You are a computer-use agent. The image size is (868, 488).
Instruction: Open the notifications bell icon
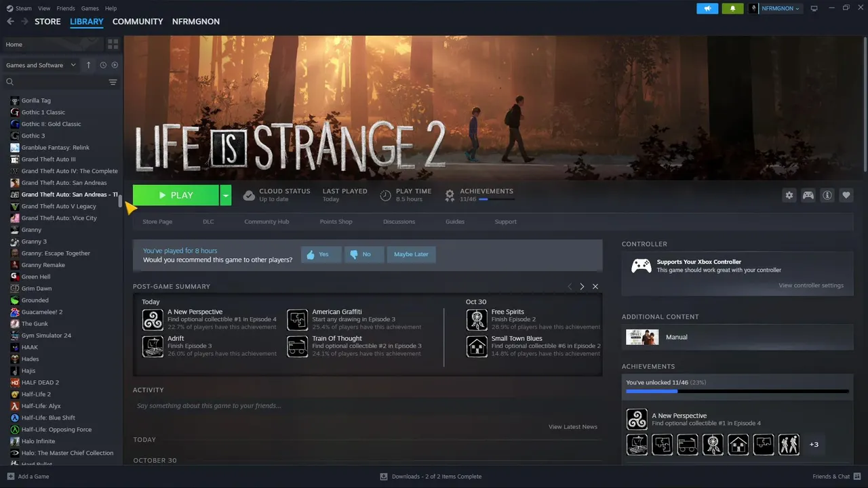pyautogui.click(x=732, y=8)
